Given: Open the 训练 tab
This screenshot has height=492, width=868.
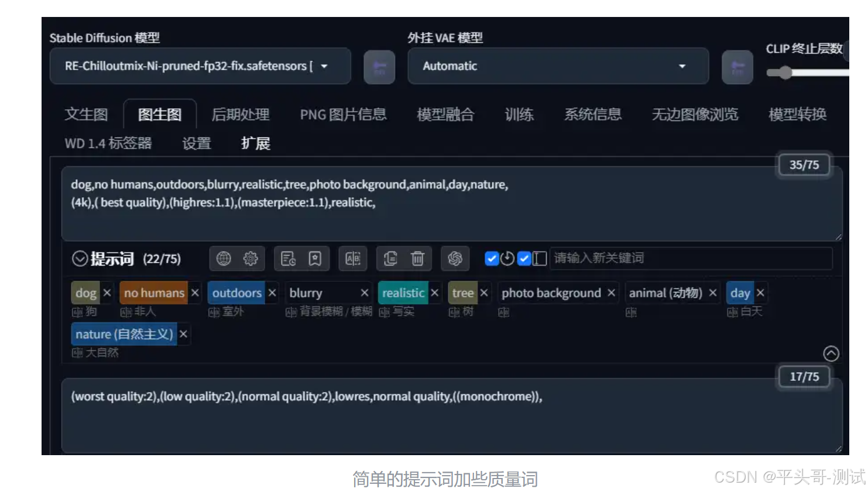Looking at the screenshot, I should tap(519, 114).
